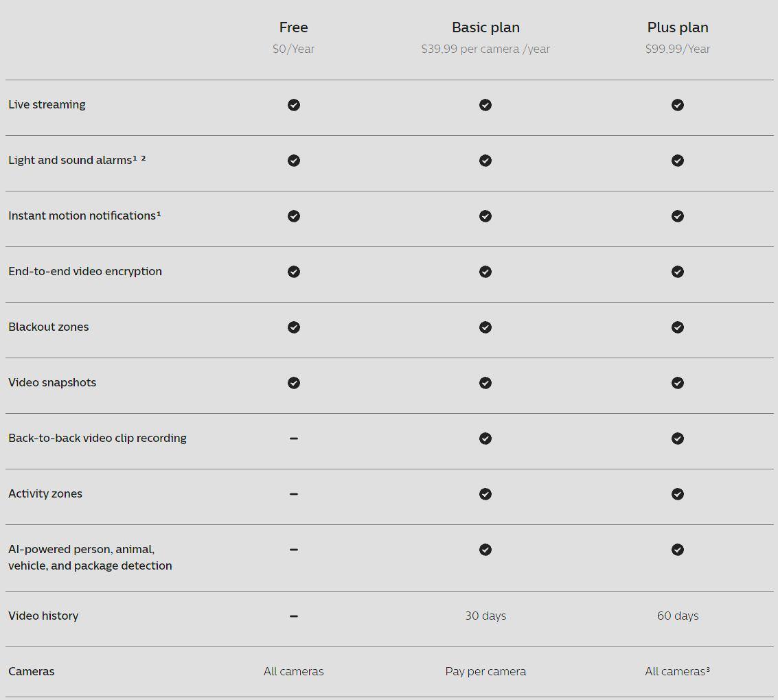This screenshot has height=700, width=778.
Task: Click Activity zones checkmark under Plus plan
Action: tap(678, 494)
